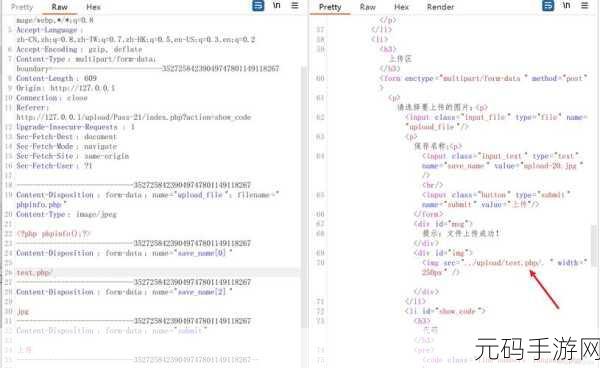The image size is (600, 368).
Task: Click the save_name[2] Content-Disposition line
Action: click(x=124, y=292)
